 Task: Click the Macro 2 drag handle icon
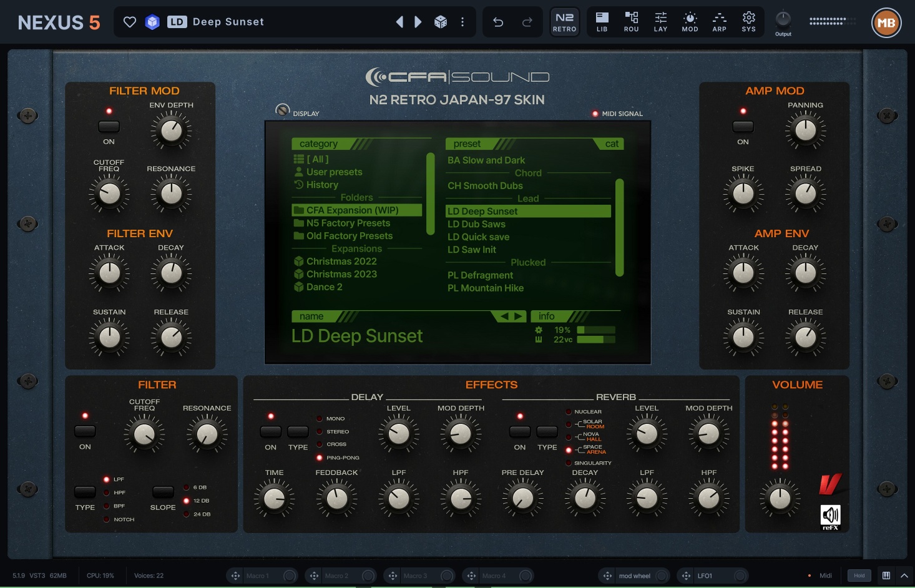(314, 576)
